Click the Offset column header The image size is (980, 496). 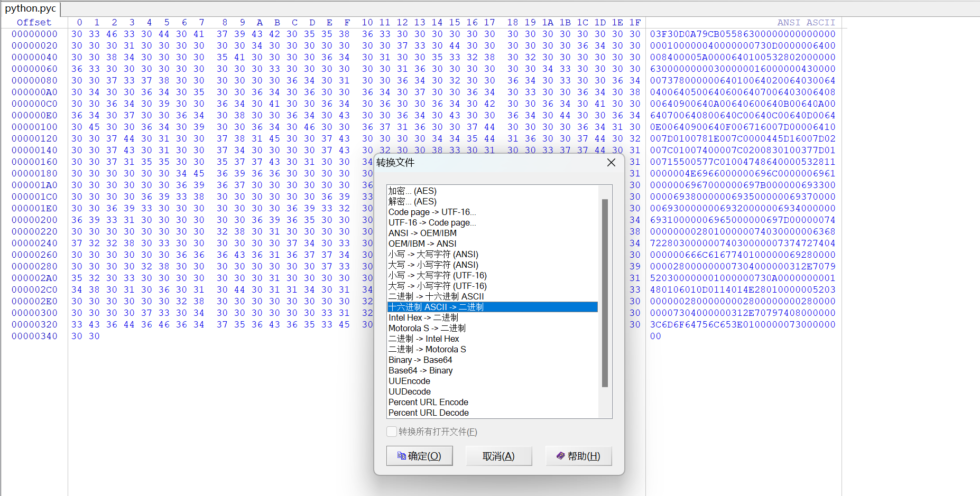tap(34, 22)
